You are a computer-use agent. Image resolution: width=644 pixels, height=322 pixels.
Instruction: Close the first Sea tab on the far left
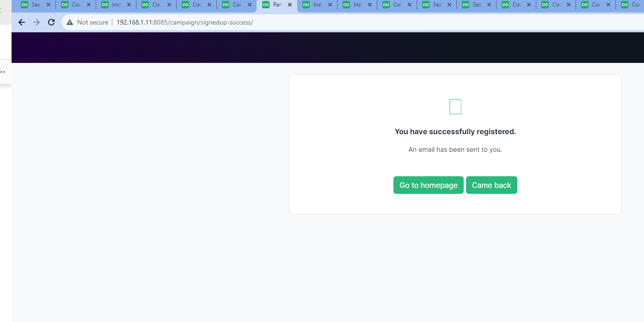click(x=48, y=5)
